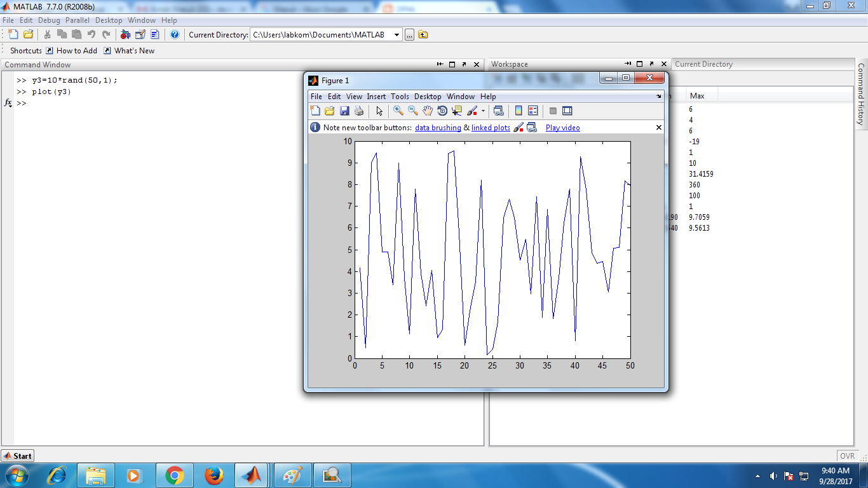
Task: Open the Insert menu in Figure 1
Action: coord(376,96)
